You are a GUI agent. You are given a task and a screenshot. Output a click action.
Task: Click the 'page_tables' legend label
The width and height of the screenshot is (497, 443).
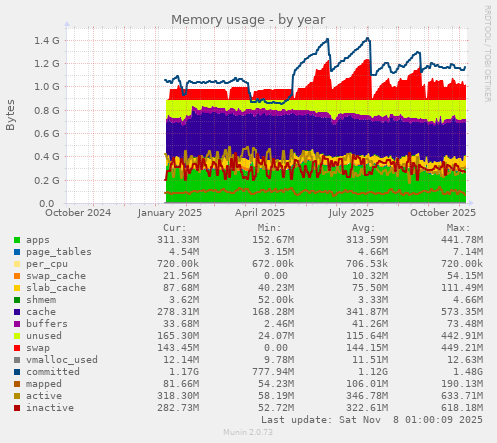point(59,252)
